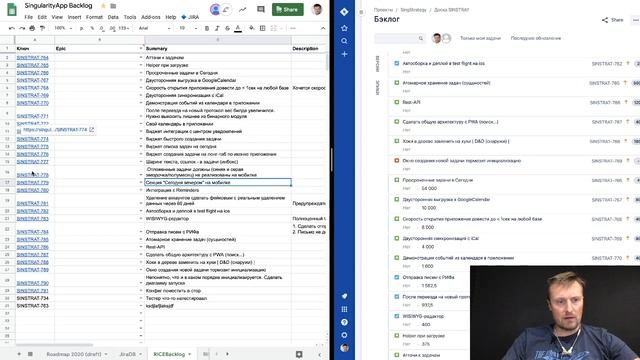Click the Undo icon in Sheets toolbar
The width and height of the screenshot is (640, 360).
coord(11,28)
